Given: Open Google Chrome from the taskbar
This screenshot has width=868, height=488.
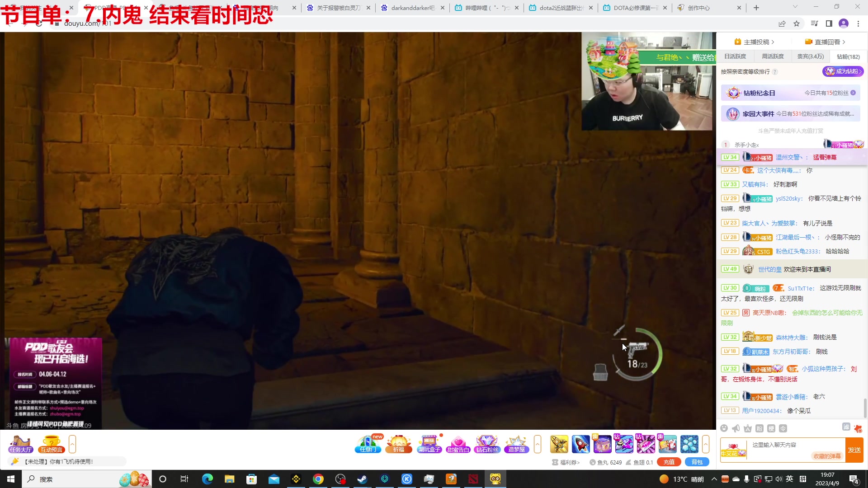Looking at the screenshot, I should point(318,479).
